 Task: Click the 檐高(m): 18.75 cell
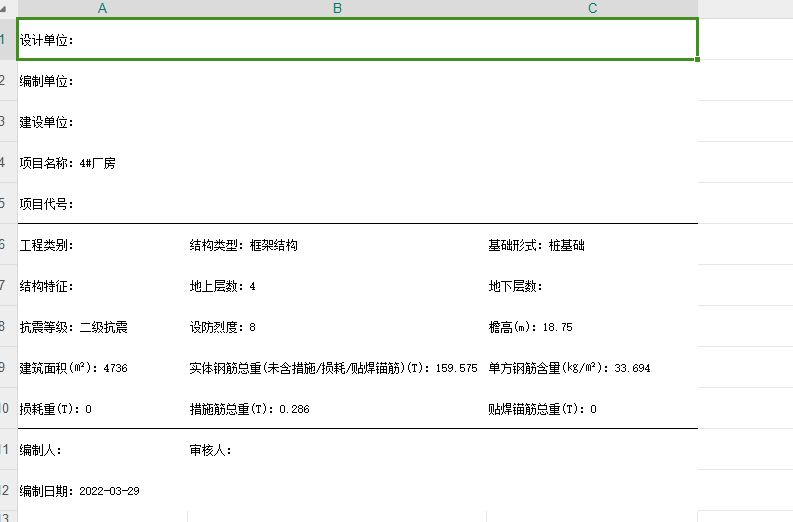point(592,327)
